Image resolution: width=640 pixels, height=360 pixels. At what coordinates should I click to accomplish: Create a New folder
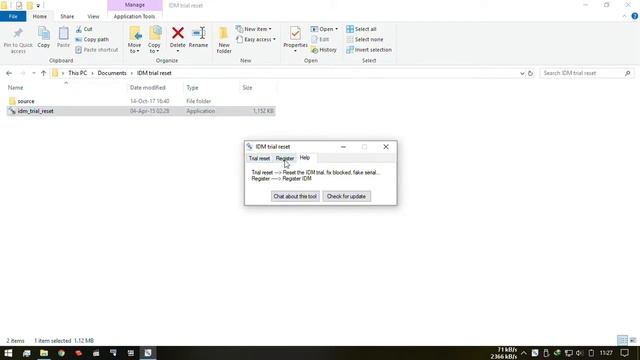tap(224, 40)
